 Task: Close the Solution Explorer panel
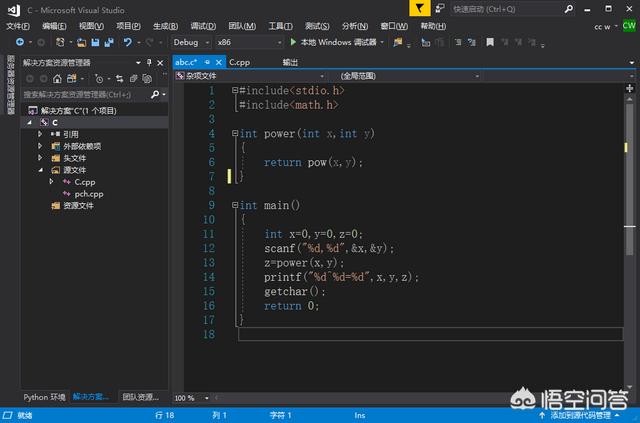(160, 62)
